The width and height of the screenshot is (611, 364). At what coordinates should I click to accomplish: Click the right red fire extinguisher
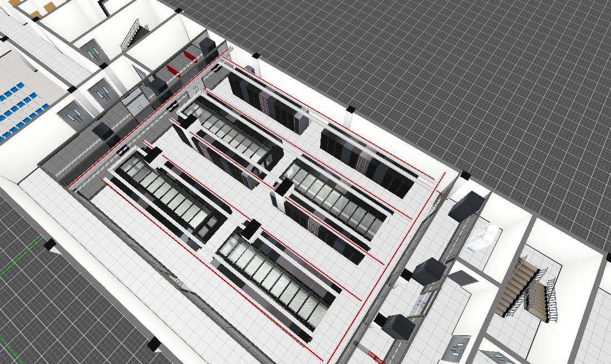click(x=190, y=56)
